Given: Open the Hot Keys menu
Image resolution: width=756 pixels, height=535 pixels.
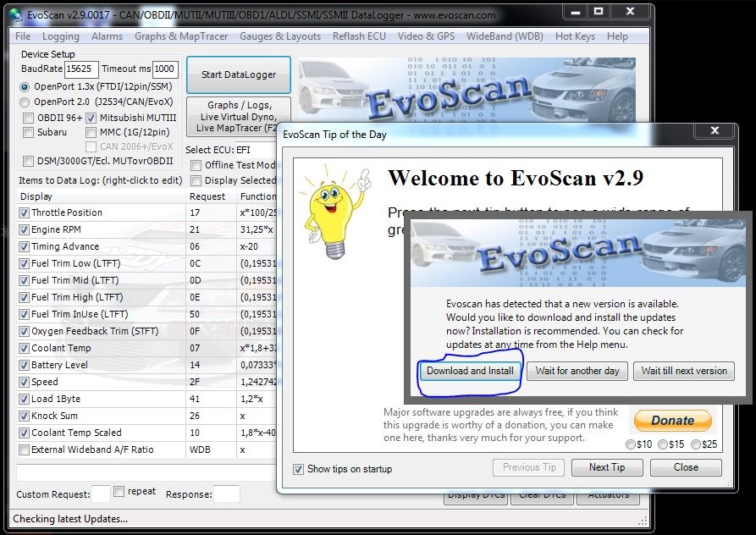Looking at the screenshot, I should [575, 36].
